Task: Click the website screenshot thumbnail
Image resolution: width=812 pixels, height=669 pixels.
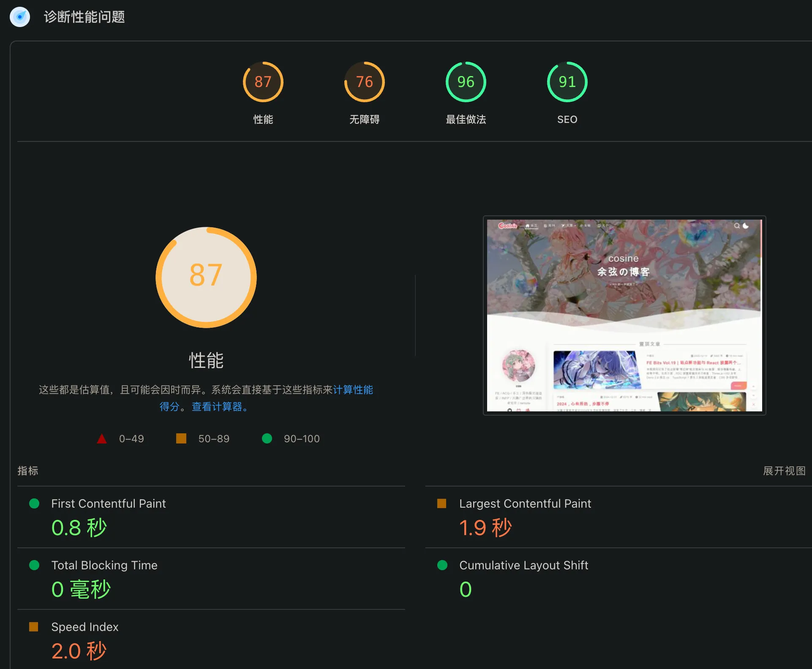Action: click(623, 315)
